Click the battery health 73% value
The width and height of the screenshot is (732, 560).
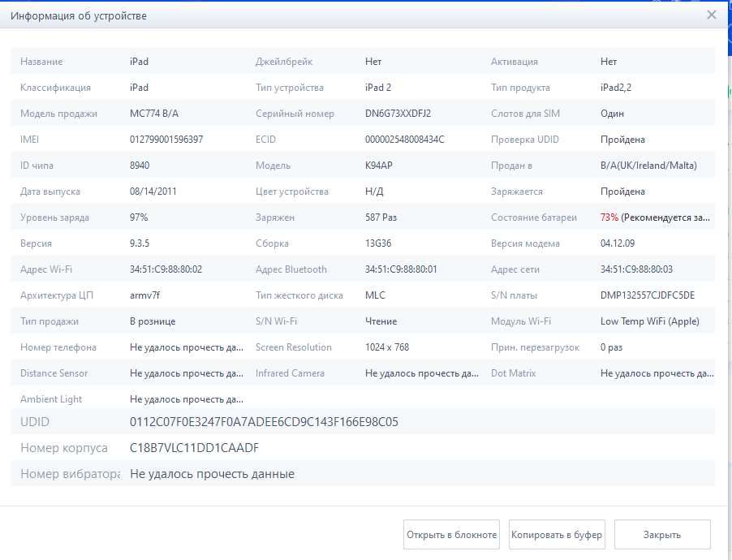pyautogui.click(x=609, y=218)
